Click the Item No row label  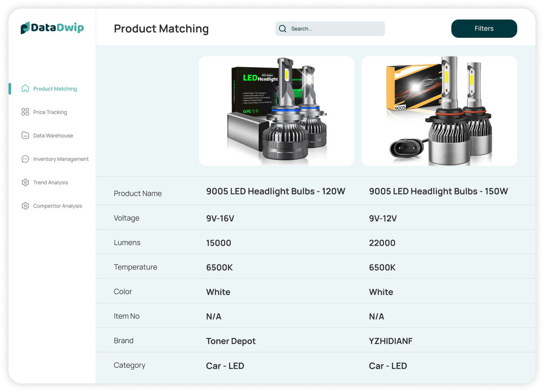(127, 316)
